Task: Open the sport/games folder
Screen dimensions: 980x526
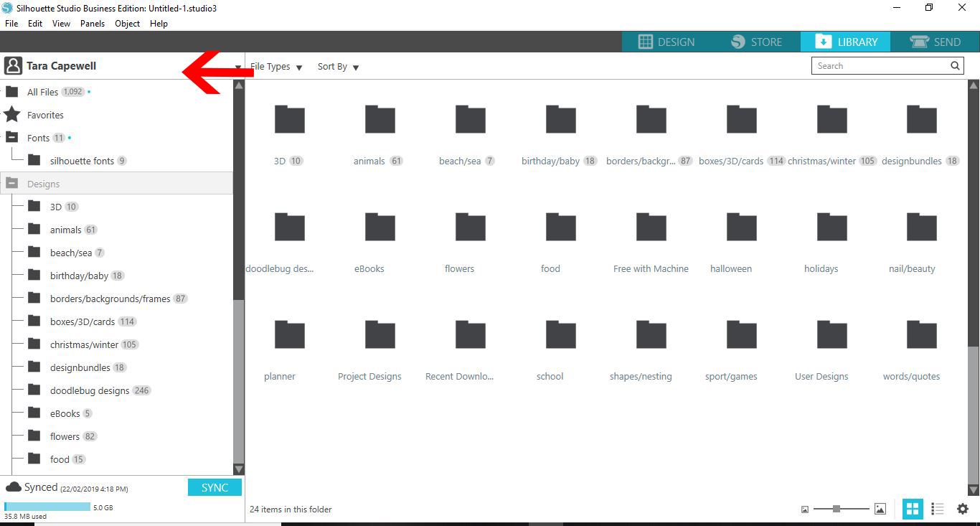Action: point(742,334)
